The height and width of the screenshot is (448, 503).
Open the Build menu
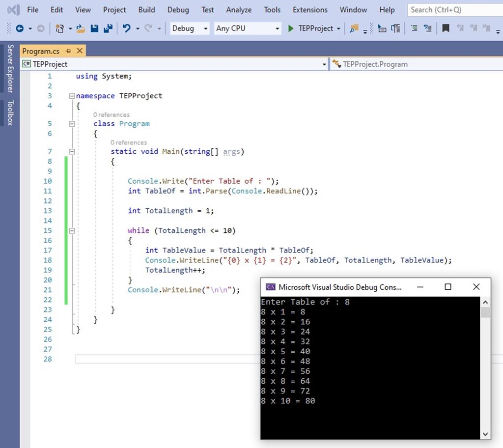146,10
